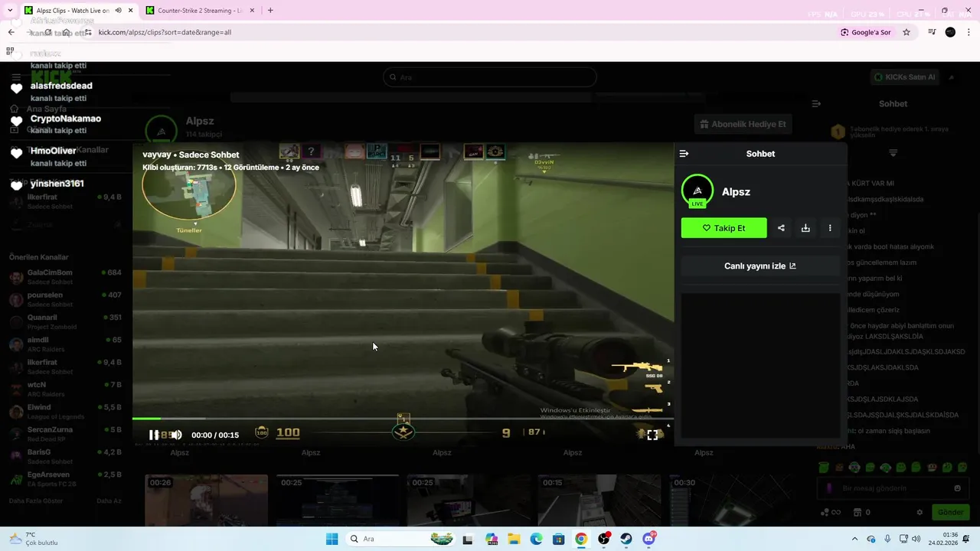The image size is (980, 551).
Task: Download the clip using download icon
Action: click(x=805, y=228)
